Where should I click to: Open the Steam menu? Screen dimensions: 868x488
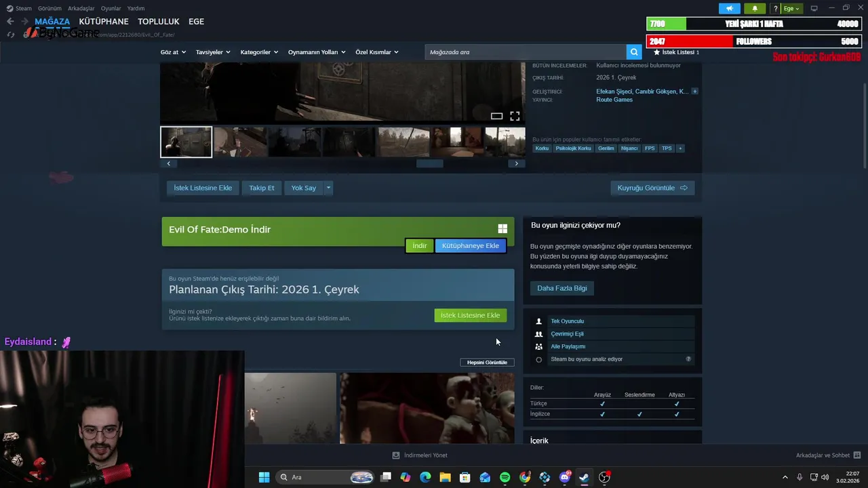19,8
